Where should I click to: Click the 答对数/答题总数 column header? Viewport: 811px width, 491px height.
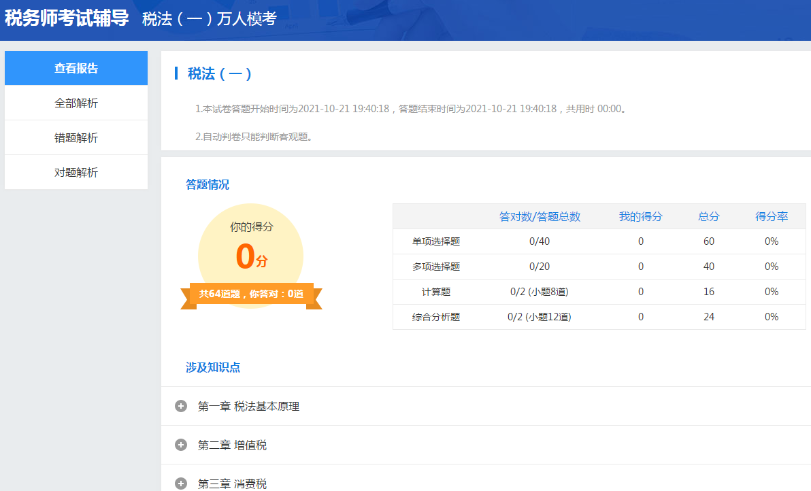coord(539,216)
